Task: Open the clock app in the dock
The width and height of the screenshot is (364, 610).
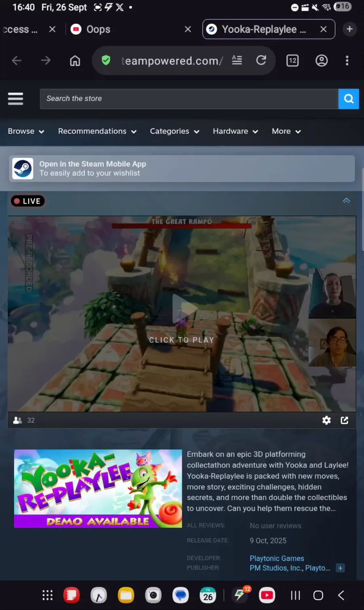Action: [x=99, y=595]
